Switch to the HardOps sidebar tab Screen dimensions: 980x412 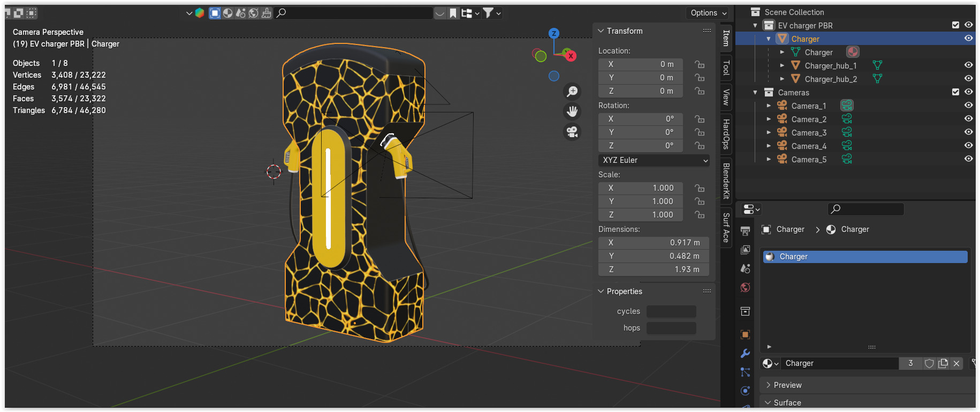(726, 134)
